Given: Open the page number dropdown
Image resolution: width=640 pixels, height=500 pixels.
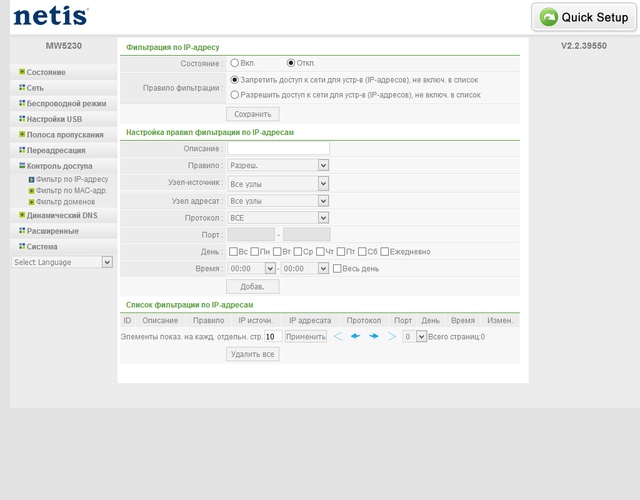Looking at the screenshot, I should point(414,337).
